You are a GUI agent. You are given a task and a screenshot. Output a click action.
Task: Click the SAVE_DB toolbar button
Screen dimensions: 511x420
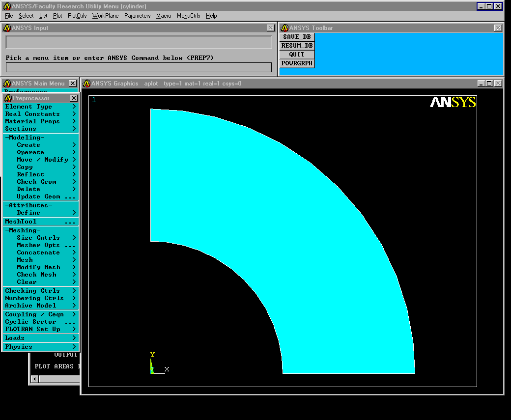297,37
